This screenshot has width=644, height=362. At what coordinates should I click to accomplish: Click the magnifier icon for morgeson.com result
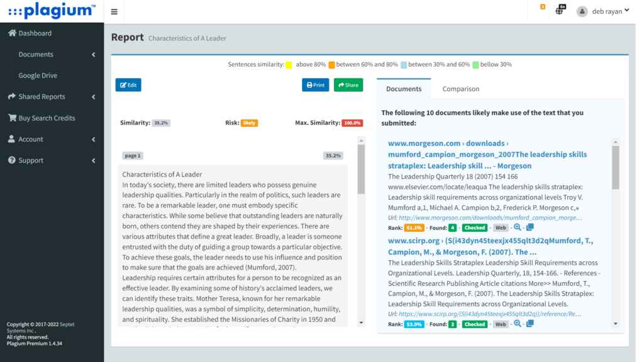click(x=518, y=228)
